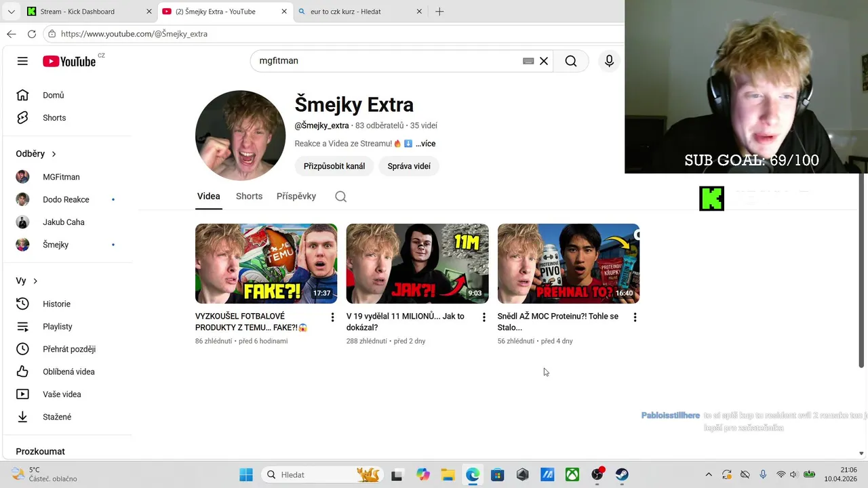868x488 pixels.
Task: Start voice search with the microphone
Action: pos(609,61)
